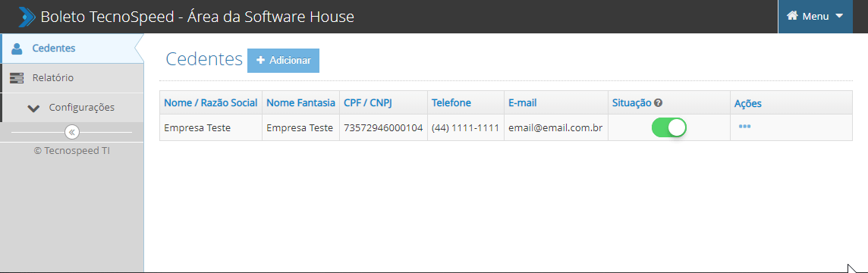Click the Adicionar button

click(x=284, y=61)
